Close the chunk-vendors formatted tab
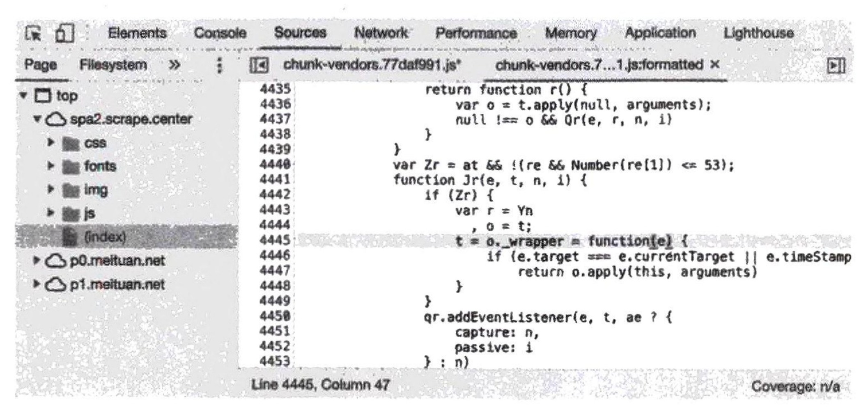The height and width of the screenshot is (416, 868). coord(715,64)
